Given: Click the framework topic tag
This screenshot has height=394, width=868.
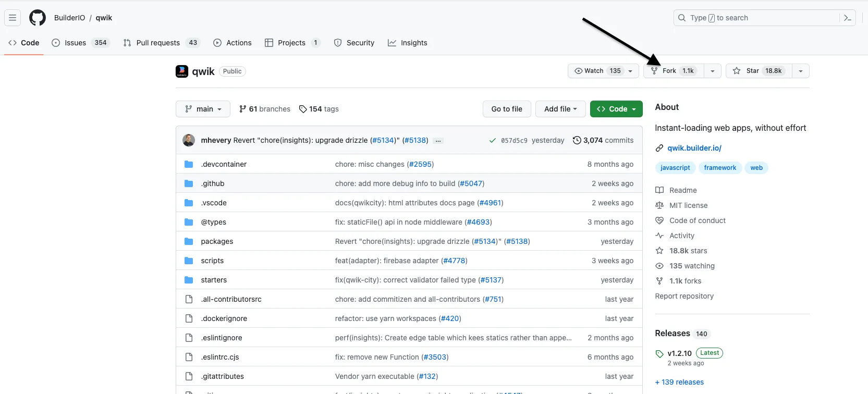Looking at the screenshot, I should pos(720,168).
